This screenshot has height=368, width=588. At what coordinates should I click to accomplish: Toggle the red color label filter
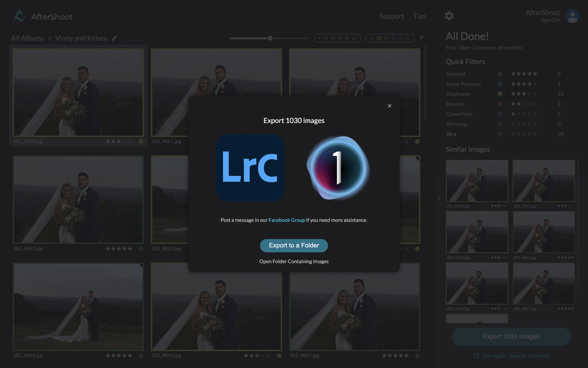(372, 38)
